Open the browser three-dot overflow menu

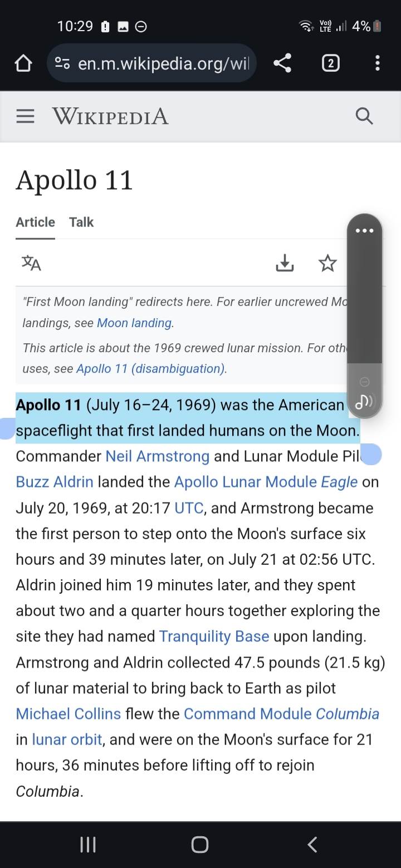coord(377,63)
